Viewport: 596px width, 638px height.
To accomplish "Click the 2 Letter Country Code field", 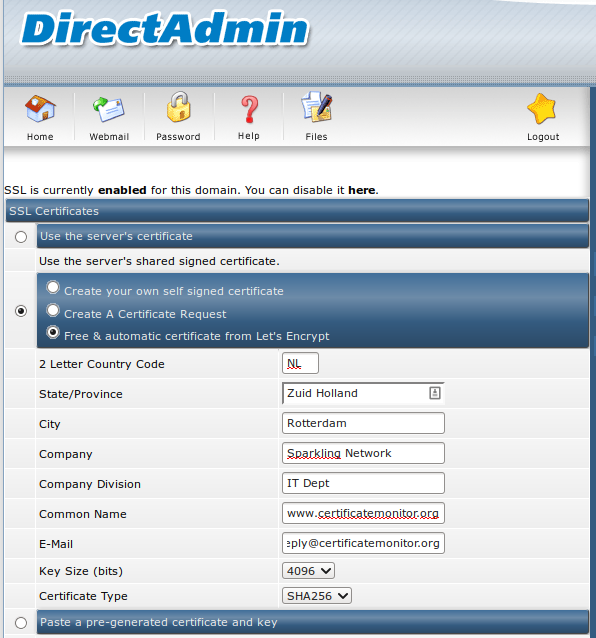I will [x=300, y=363].
